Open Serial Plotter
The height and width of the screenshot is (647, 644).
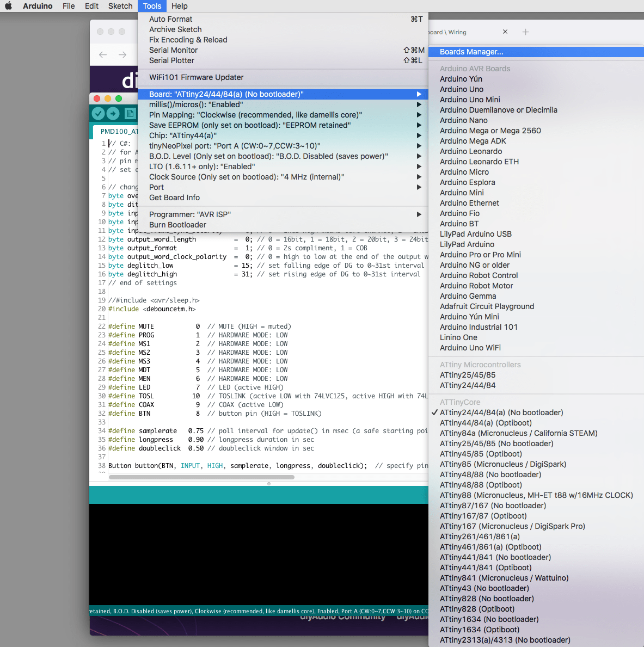[283, 60]
